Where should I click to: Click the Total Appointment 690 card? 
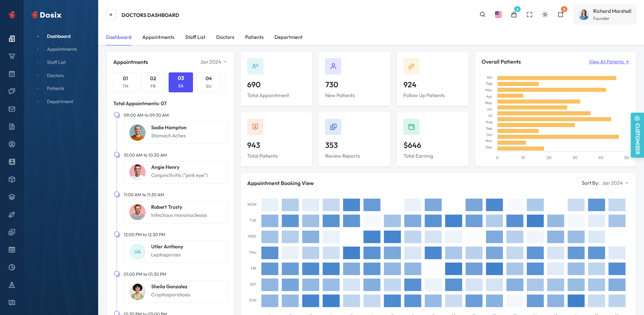tap(276, 79)
